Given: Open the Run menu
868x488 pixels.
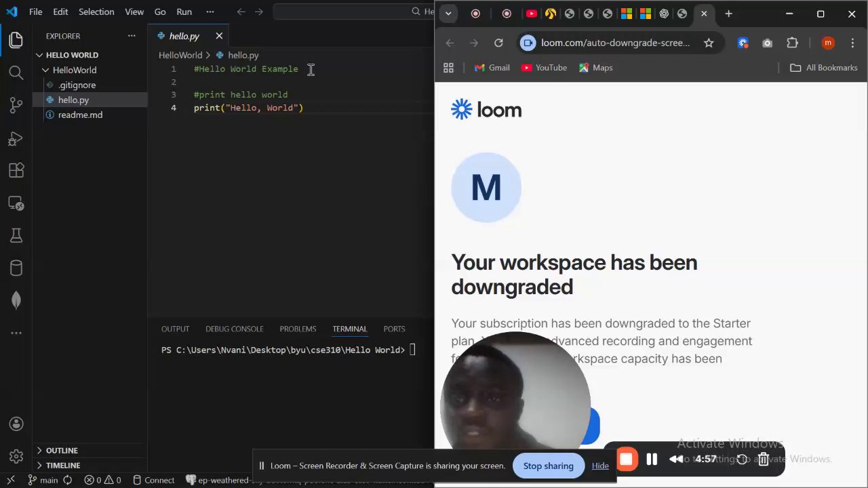Looking at the screenshot, I should tap(184, 12).
